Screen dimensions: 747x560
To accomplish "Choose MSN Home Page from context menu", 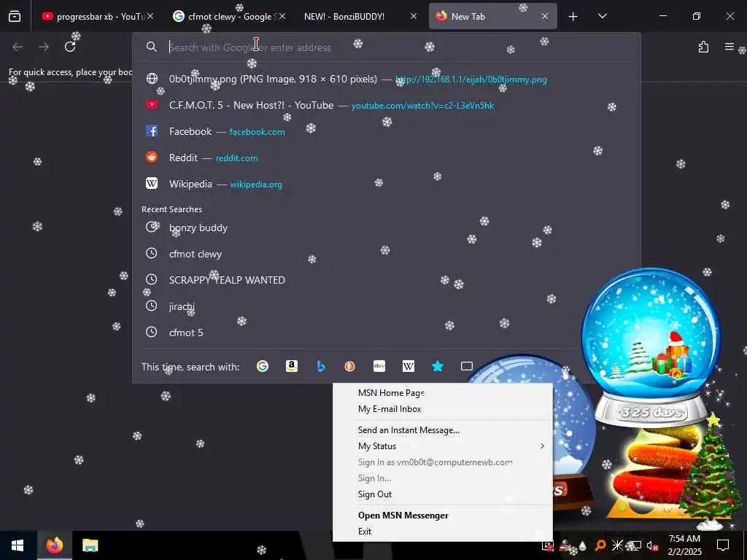I will [443, 393].
